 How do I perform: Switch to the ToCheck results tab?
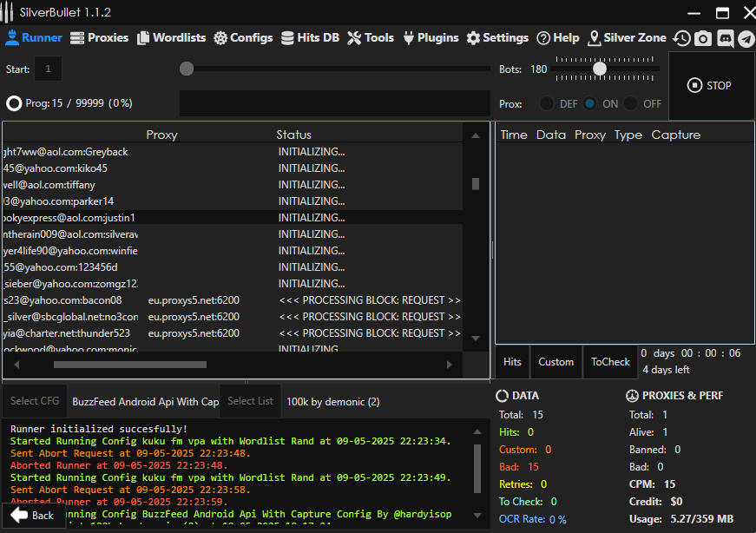click(610, 362)
